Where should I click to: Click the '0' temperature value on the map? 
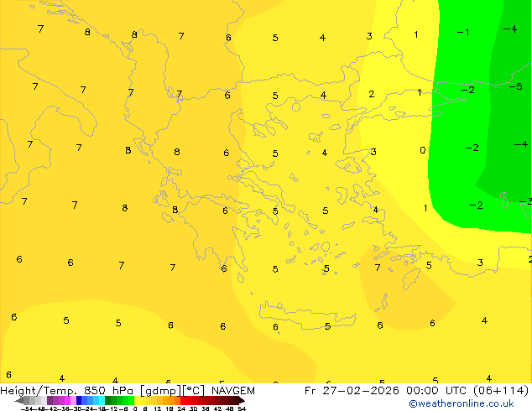pyautogui.click(x=422, y=150)
